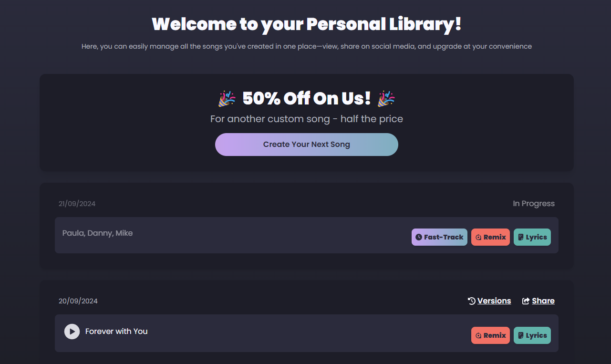
Task: Select the Paula, Danny, Mike song title
Action: [97, 233]
